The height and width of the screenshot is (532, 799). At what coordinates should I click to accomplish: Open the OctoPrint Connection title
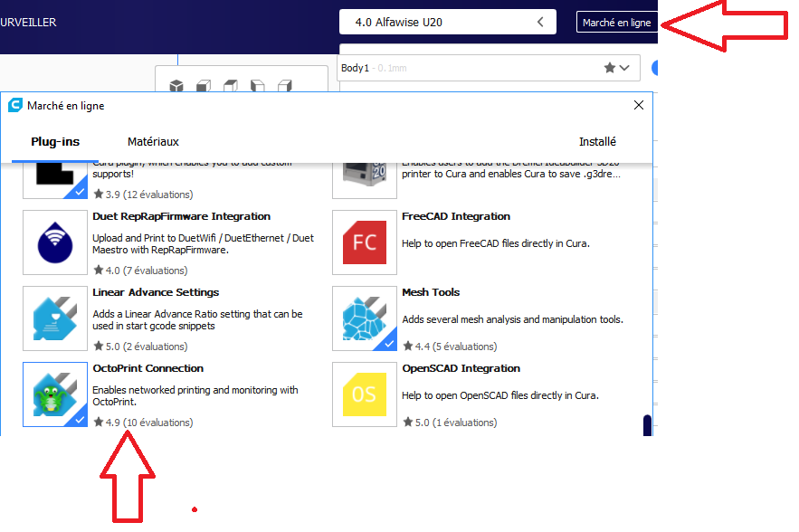pyautogui.click(x=147, y=368)
